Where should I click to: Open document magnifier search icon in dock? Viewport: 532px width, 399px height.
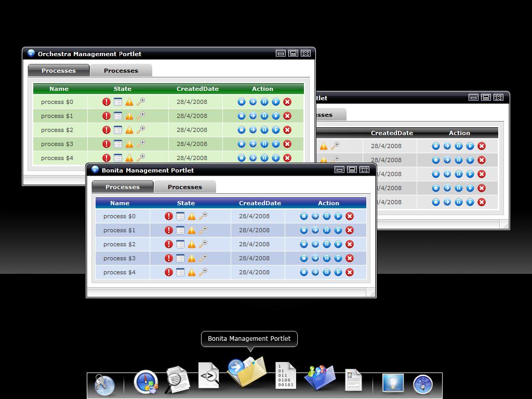pyautogui.click(x=177, y=380)
